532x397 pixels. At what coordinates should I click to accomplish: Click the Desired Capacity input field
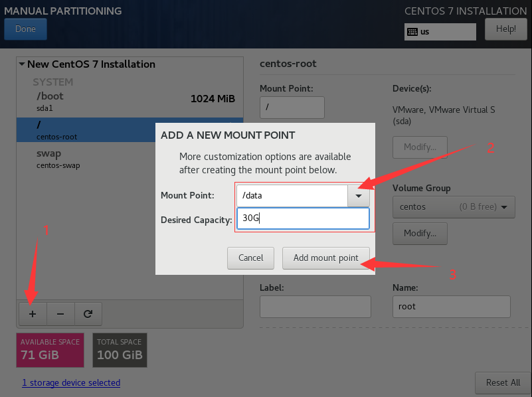click(x=303, y=218)
